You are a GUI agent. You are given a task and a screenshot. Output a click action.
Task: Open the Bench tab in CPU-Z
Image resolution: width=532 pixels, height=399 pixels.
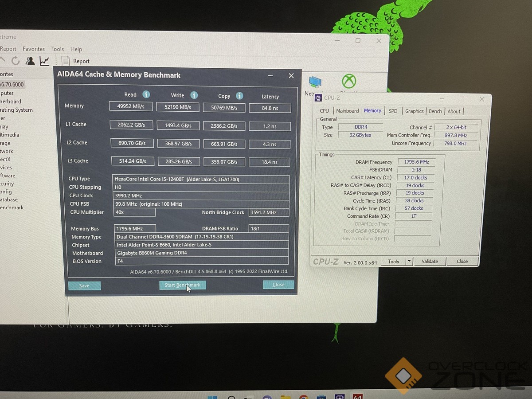click(x=435, y=111)
